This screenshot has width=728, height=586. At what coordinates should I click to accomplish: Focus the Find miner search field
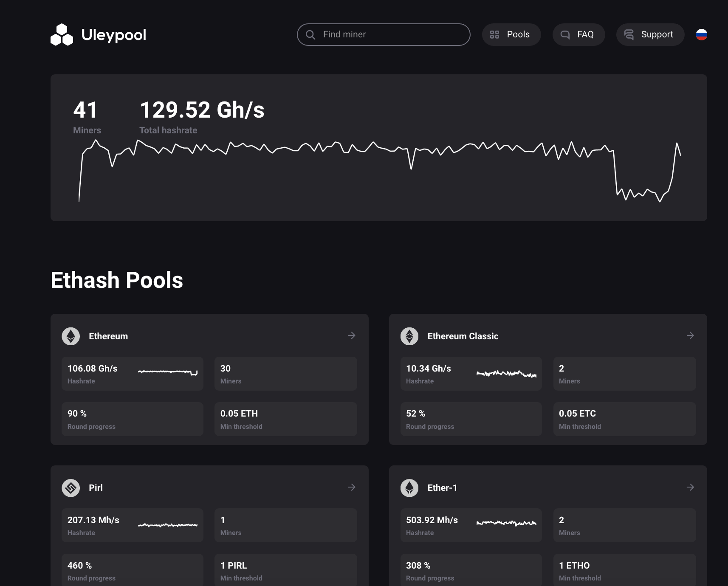(x=384, y=34)
